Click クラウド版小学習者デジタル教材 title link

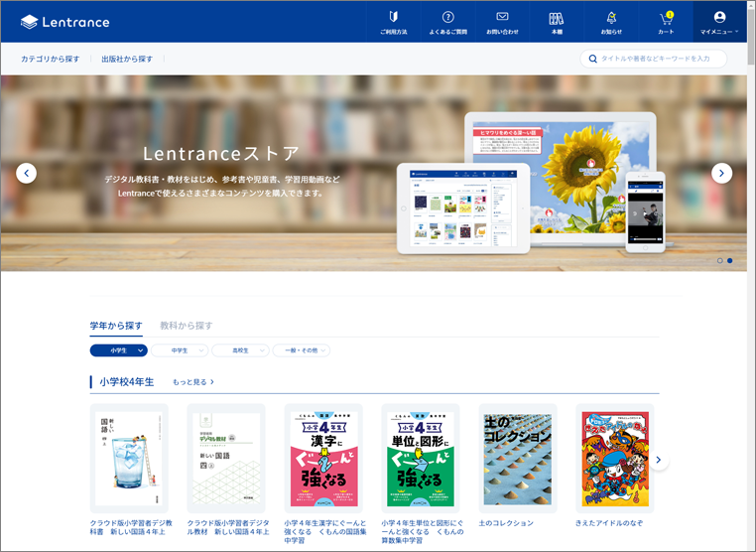pos(228,527)
